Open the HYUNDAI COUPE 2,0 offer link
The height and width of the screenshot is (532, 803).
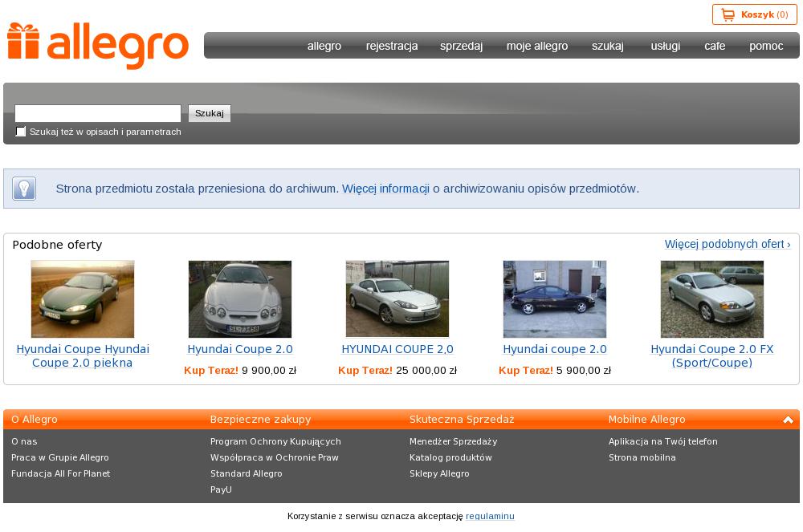397,349
